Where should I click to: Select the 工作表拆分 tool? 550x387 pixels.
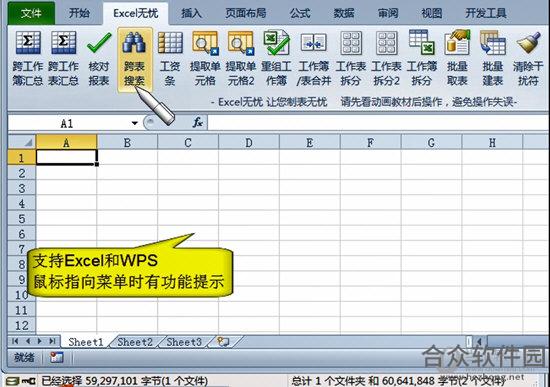coord(351,59)
